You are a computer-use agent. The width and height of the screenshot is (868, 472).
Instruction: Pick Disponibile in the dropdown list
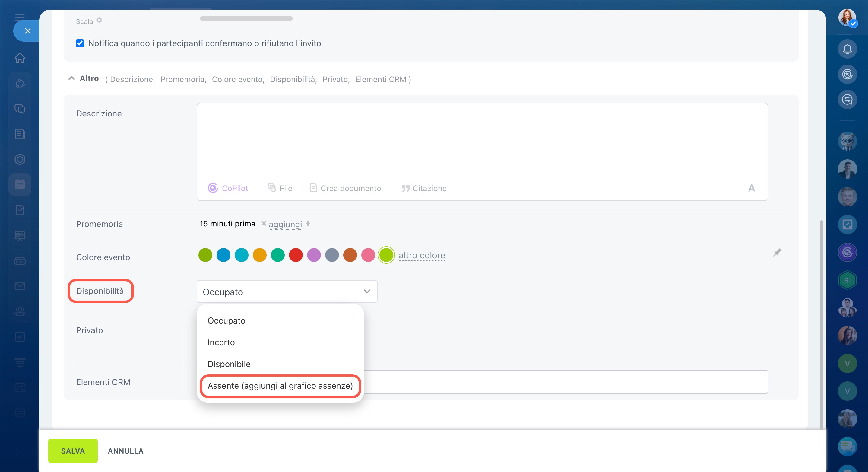coord(229,364)
